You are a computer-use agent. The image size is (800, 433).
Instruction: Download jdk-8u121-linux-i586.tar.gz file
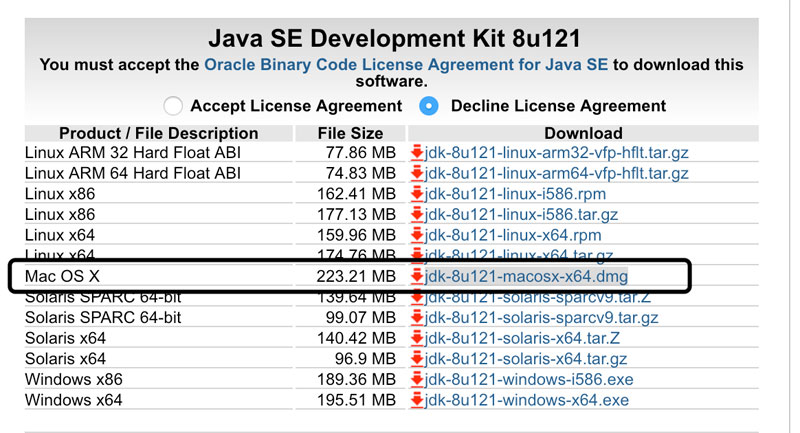[521, 215]
